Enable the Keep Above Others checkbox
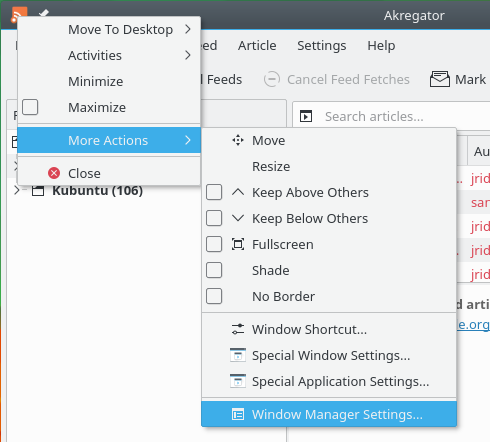The width and height of the screenshot is (490, 442). tap(214, 192)
